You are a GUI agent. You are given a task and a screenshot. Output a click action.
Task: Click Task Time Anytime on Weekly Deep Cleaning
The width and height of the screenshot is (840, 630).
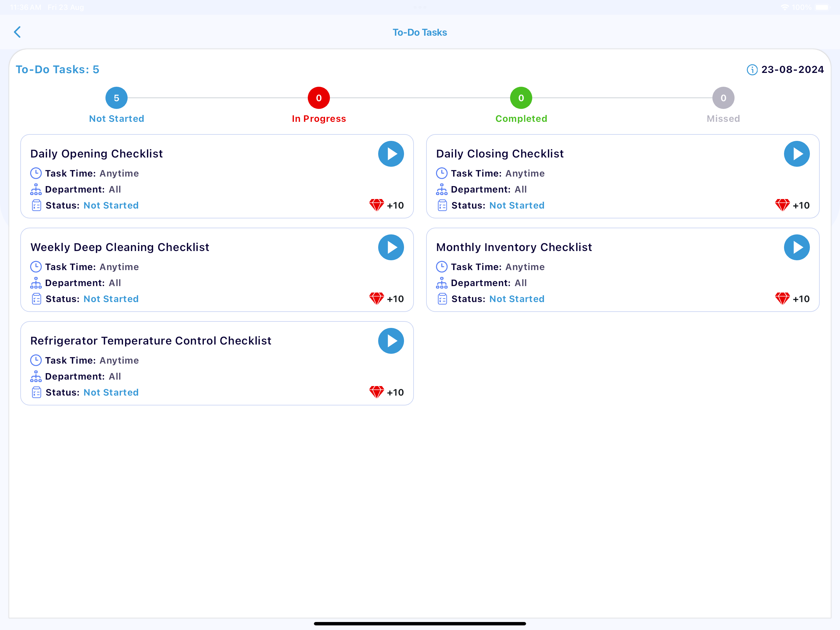click(92, 267)
